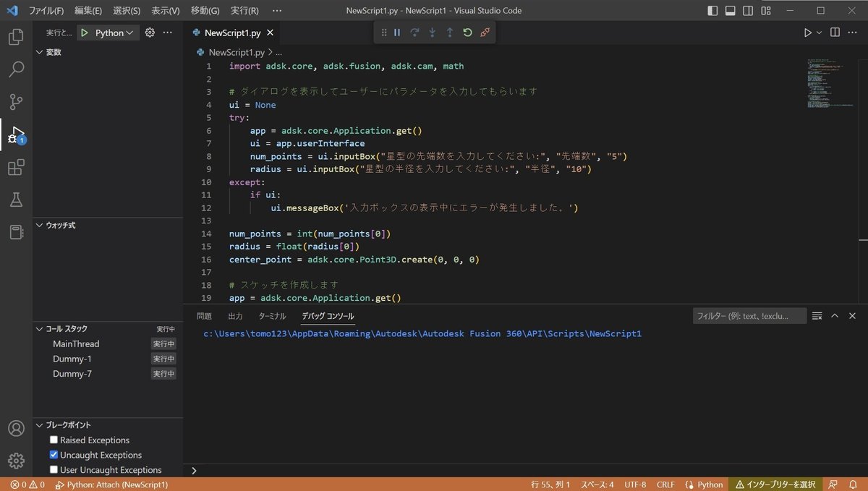Toggle primary sidebar layout icon
This screenshot has width=868, height=491.
[712, 11]
